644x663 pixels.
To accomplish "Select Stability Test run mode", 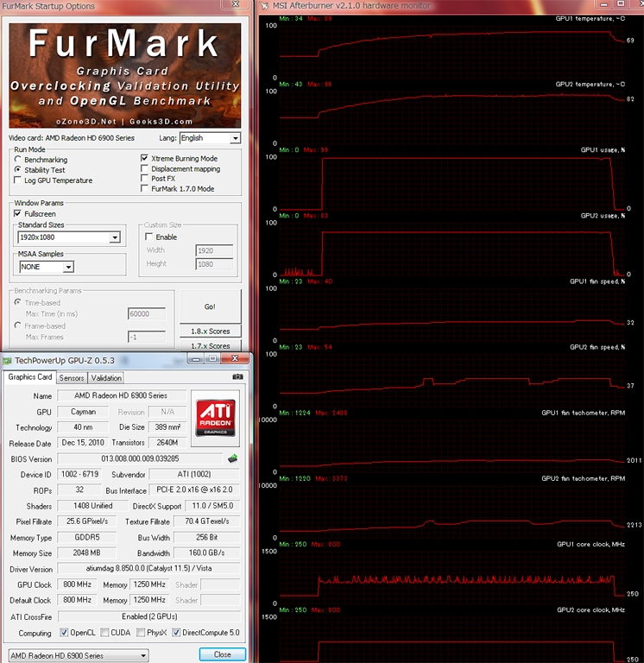I will pos(18,169).
